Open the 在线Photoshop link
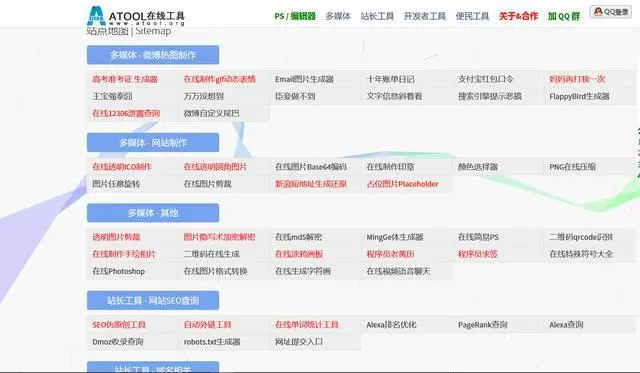This screenshot has height=373, width=640. [x=118, y=271]
